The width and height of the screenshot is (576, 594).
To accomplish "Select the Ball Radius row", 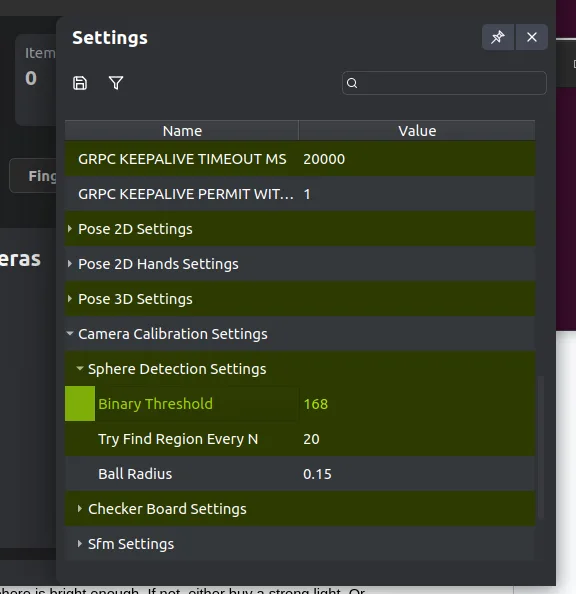I will tap(300, 474).
